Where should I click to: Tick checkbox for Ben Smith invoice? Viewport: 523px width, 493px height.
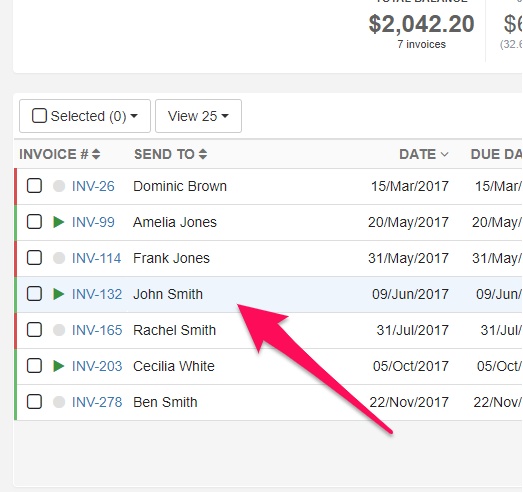tap(34, 402)
